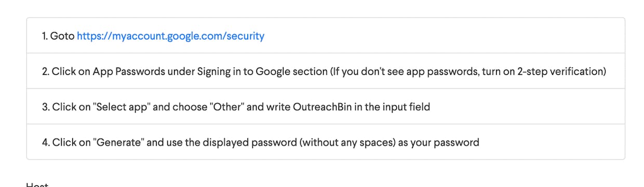The image size is (644, 187).
Task: Click the partially visible Host label
Action: pos(37,184)
